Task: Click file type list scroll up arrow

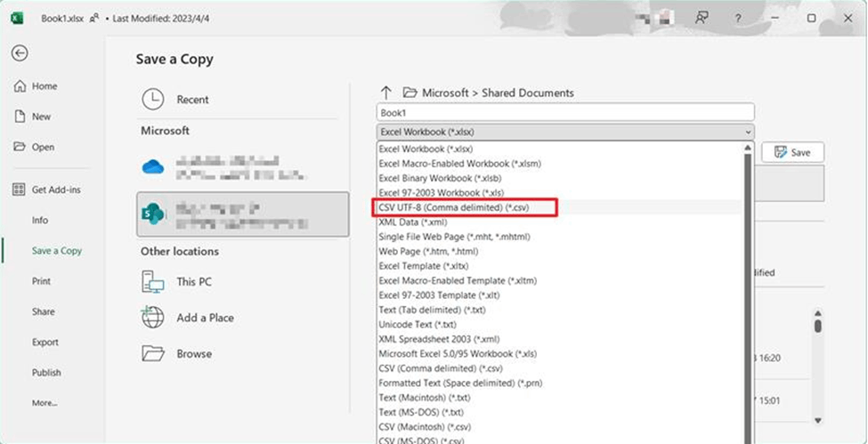Action: [x=747, y=148]
